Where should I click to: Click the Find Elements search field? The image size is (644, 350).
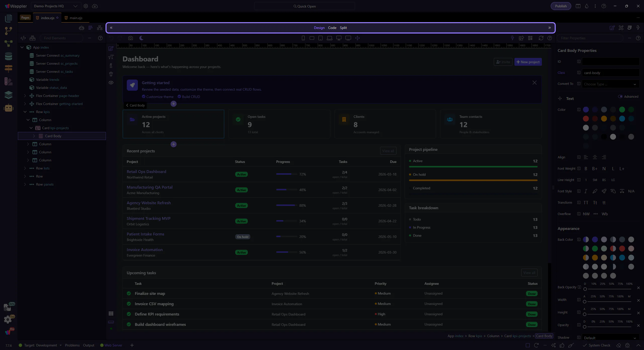point(62,38)
